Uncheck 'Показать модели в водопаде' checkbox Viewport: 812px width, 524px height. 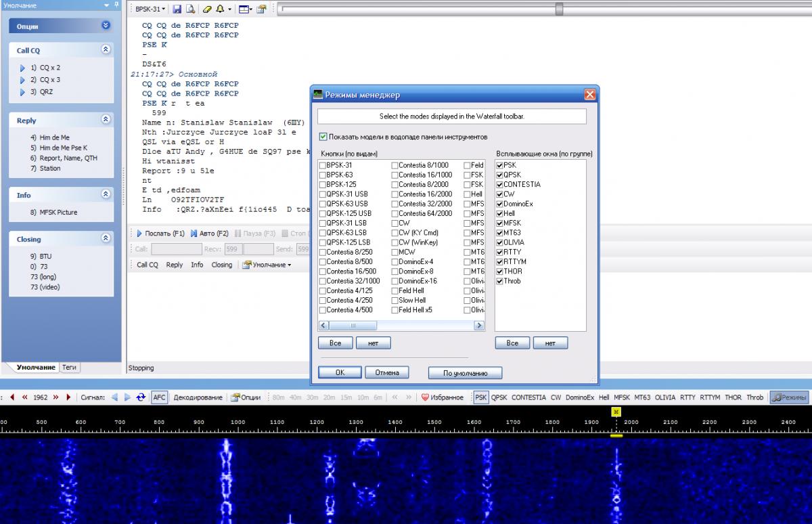tap(323, 137)
